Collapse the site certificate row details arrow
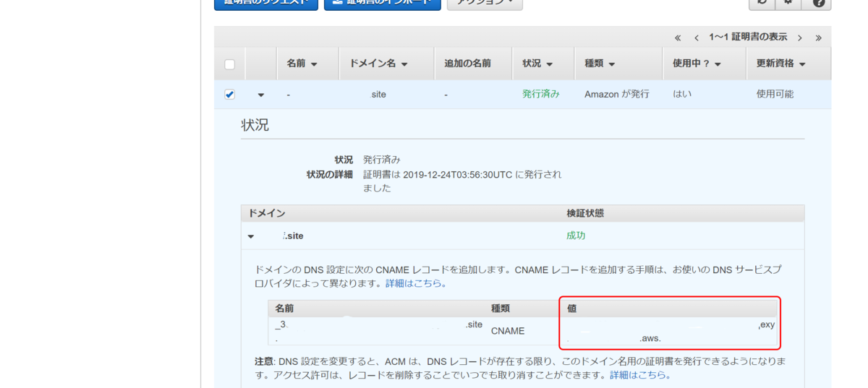 [261, 95]
